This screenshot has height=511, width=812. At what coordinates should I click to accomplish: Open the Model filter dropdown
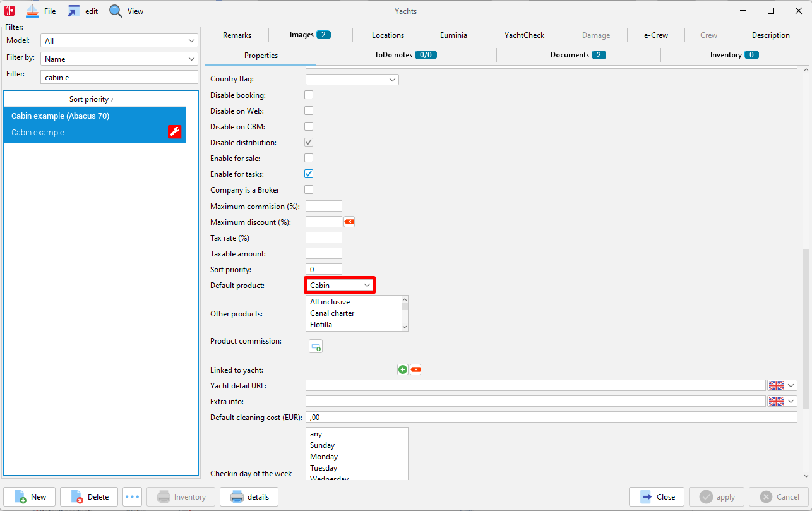pos(119,40)
